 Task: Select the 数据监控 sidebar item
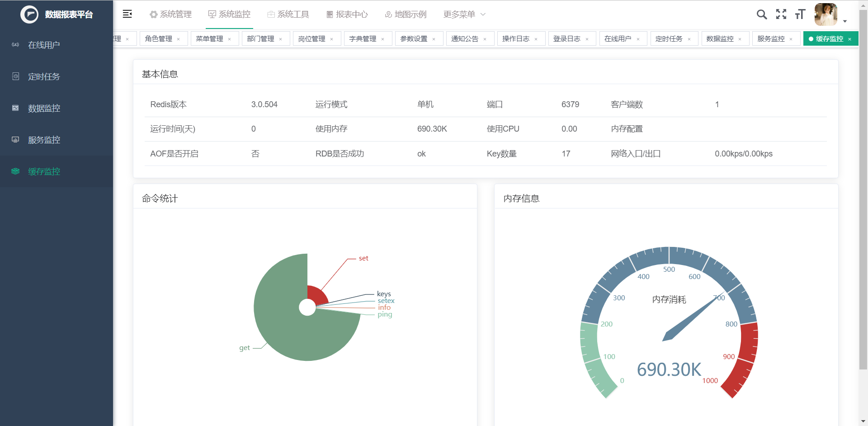point(44,108)
